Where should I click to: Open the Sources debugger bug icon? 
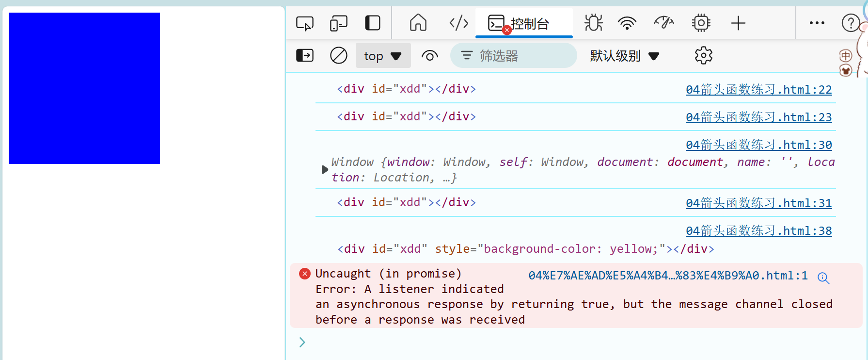point(593,23)
